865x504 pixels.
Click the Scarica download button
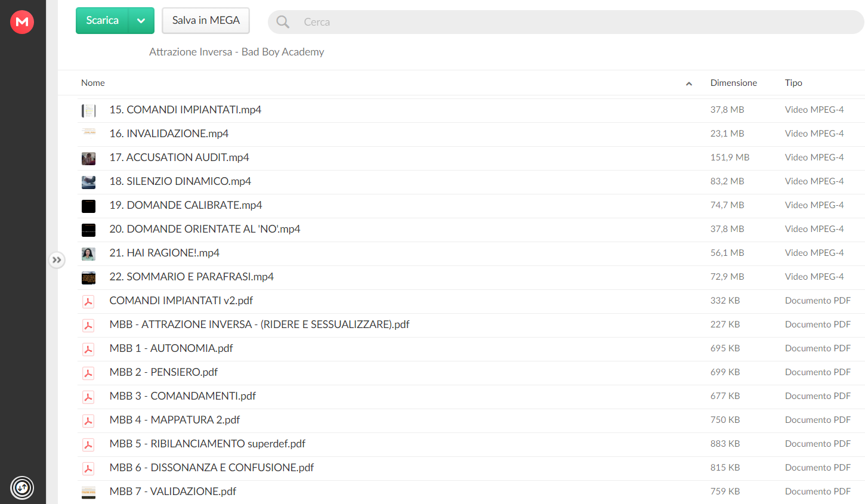[x=102, y=20]
